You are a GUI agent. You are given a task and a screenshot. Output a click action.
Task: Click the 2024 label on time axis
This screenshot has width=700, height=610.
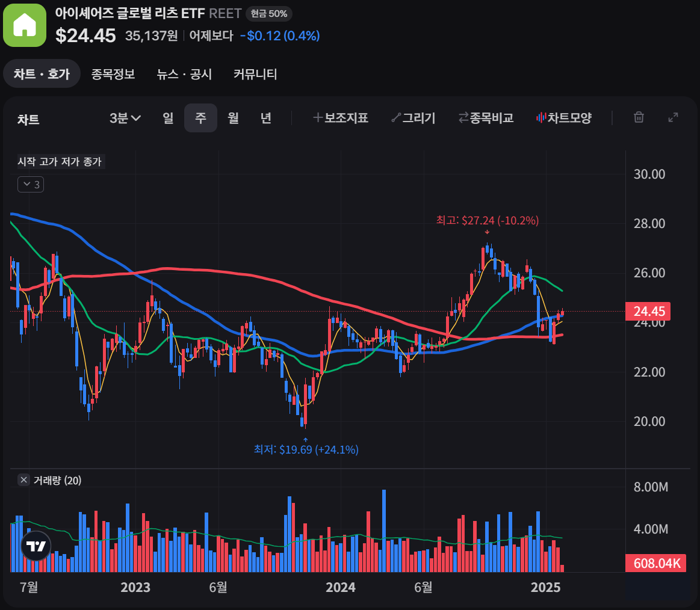pos(340,587)
